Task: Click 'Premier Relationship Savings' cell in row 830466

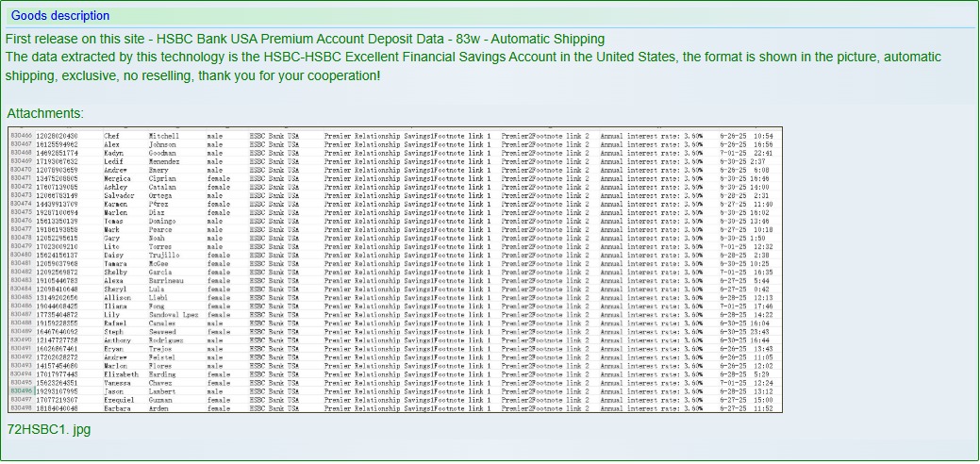Action: point(407,136)
